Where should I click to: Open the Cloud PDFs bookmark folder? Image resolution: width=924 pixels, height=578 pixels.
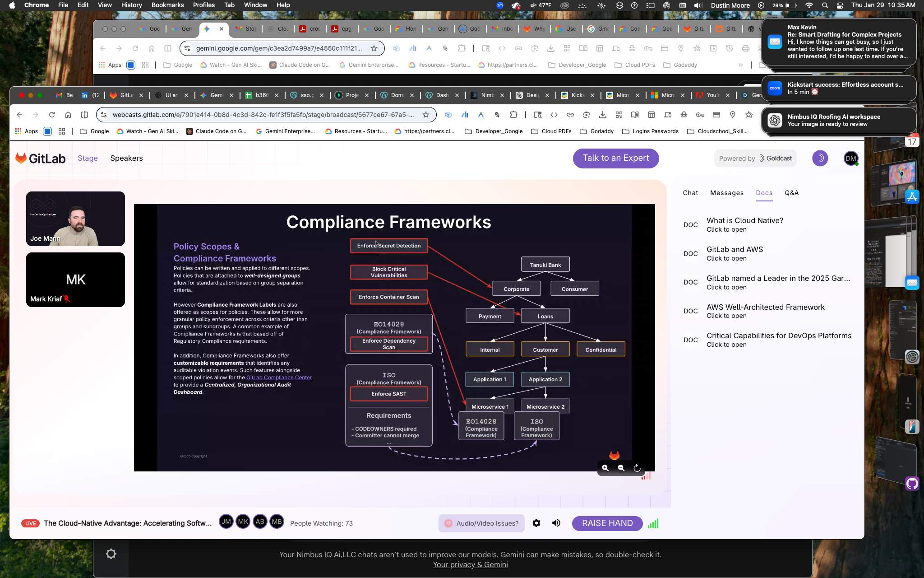click(551, 131)
